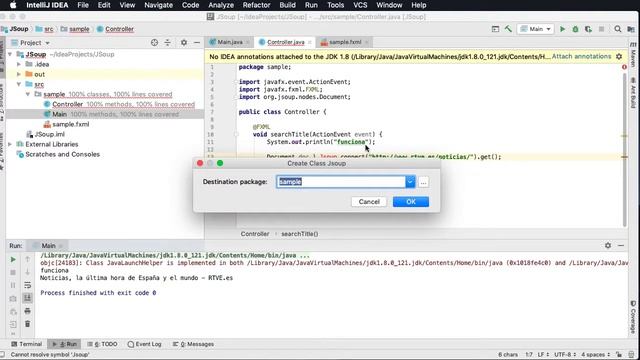Run the Main configuration with green play icon
Viewport: 640px width, 360px height.
[x=562, y=29]
